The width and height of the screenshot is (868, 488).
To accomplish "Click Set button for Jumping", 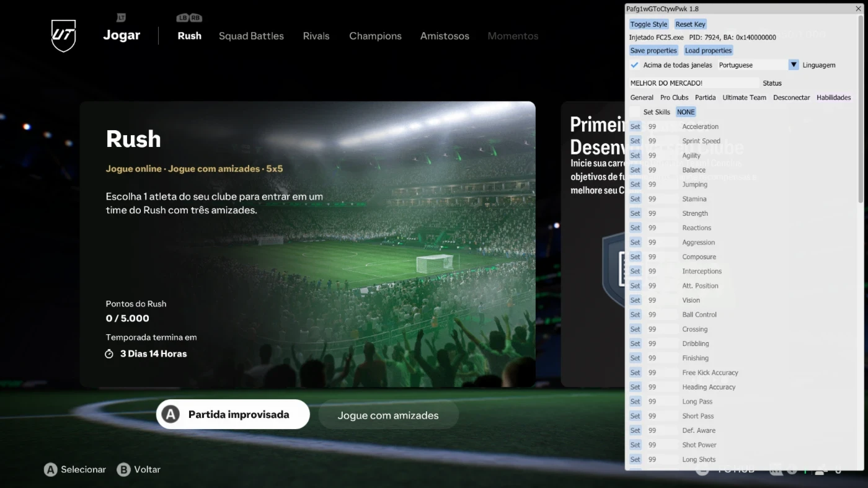I will 635,184.
